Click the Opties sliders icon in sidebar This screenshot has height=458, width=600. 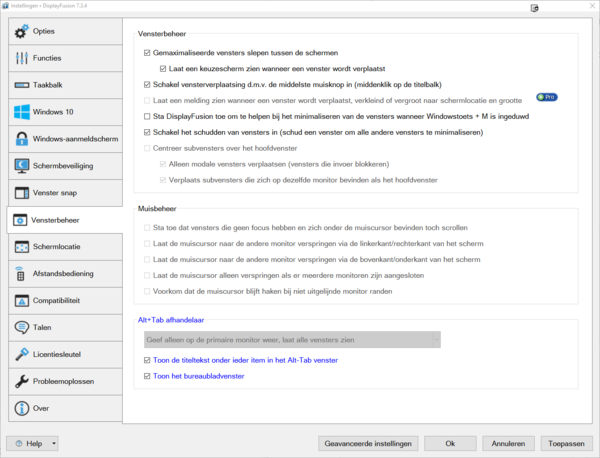click(x=22, y=31)
